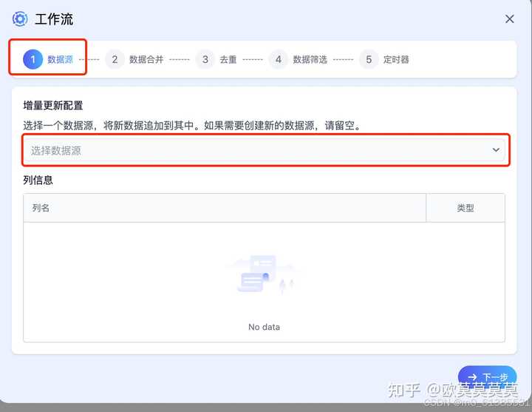Click the 类型 column header

pyautogui.click(x=465, y=208)
